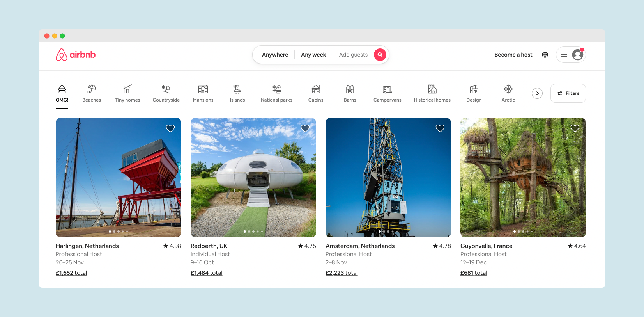Image resolution: width=644 pixels, height=317 pixels.
Task: Select the Beaches umbrella icon
Action: (92, 89)
